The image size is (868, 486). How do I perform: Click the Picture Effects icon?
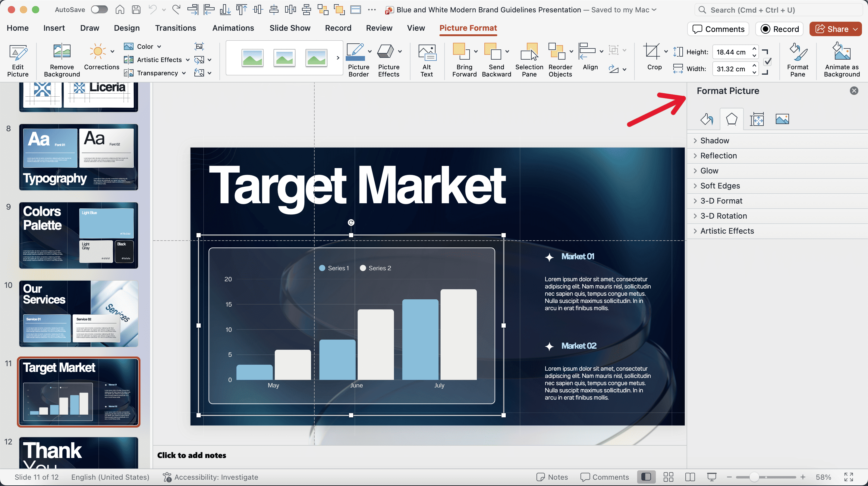coord(385,52)
